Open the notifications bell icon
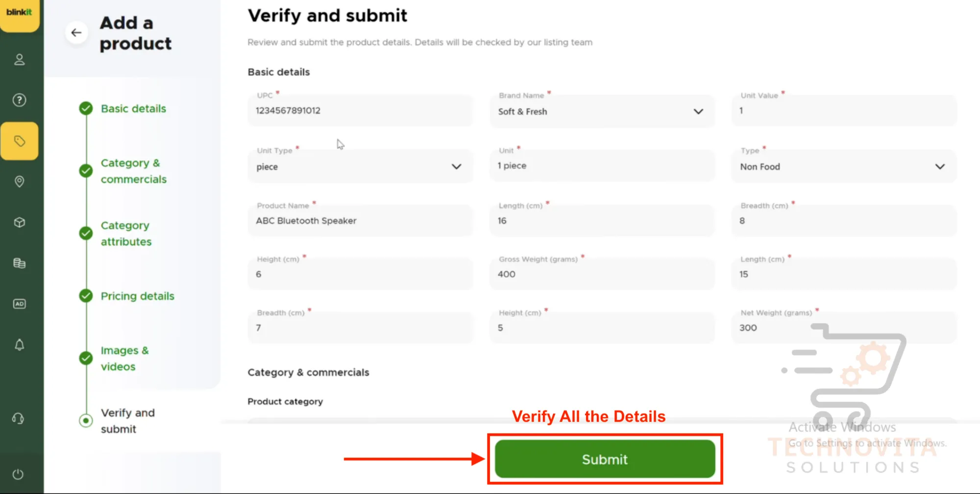Viewport: 980px width, 494px height. click(19, 344)
